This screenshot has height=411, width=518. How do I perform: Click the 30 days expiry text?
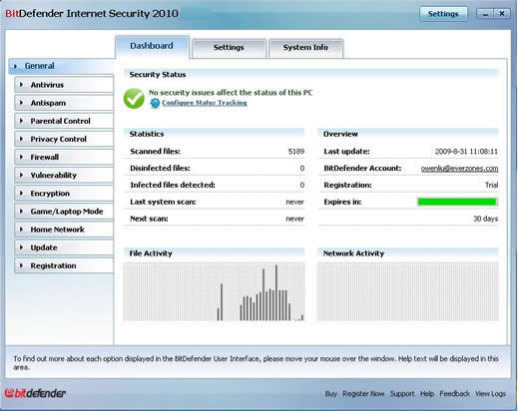pyautogui.click(x=486, y=219)
